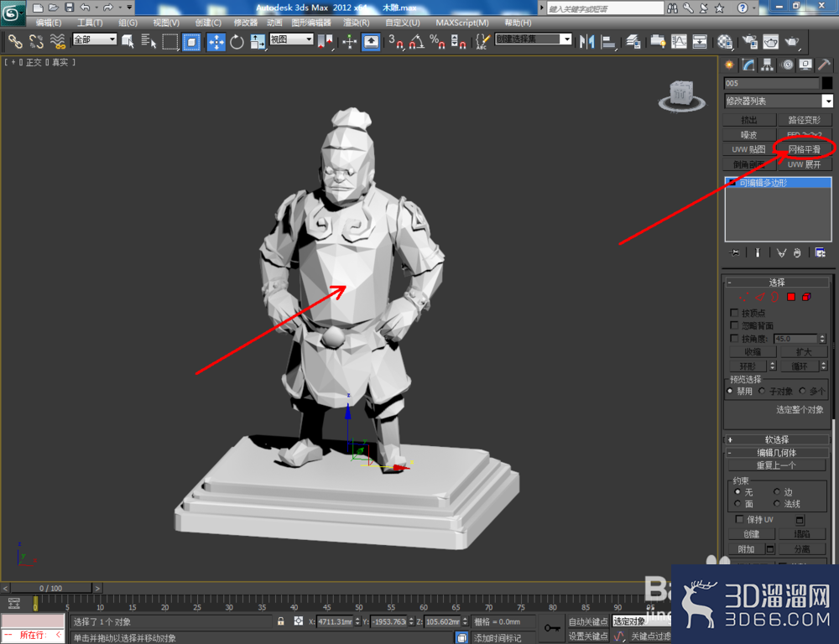839x644 pixels.
Task: Activate Select and Rotate tool
Action: click(237, 41)
